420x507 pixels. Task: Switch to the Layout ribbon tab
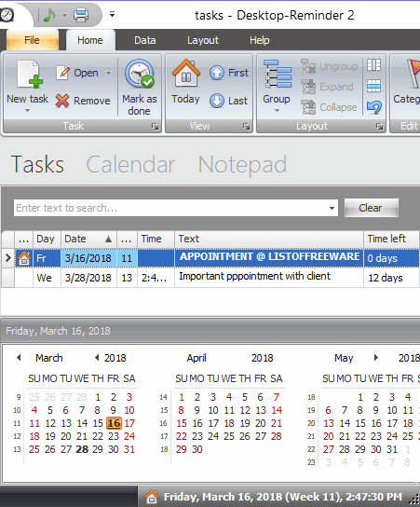point(203,40)
